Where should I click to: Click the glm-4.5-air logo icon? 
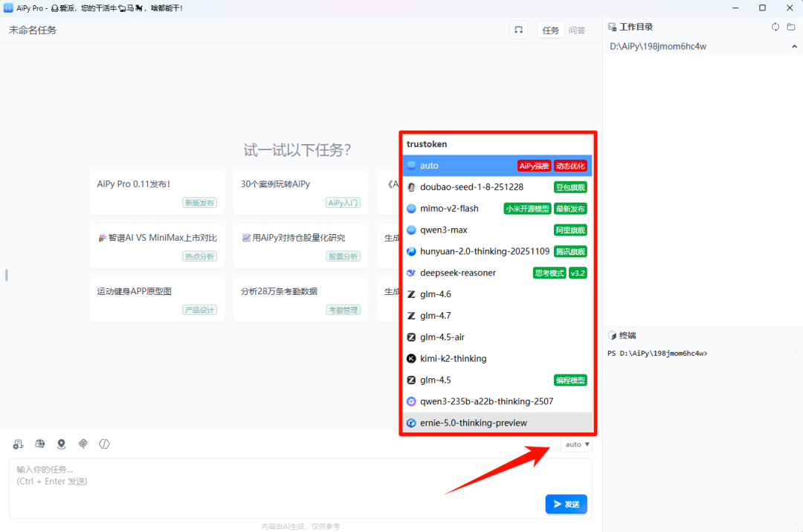pyautogui.click(x=411, y=337)
